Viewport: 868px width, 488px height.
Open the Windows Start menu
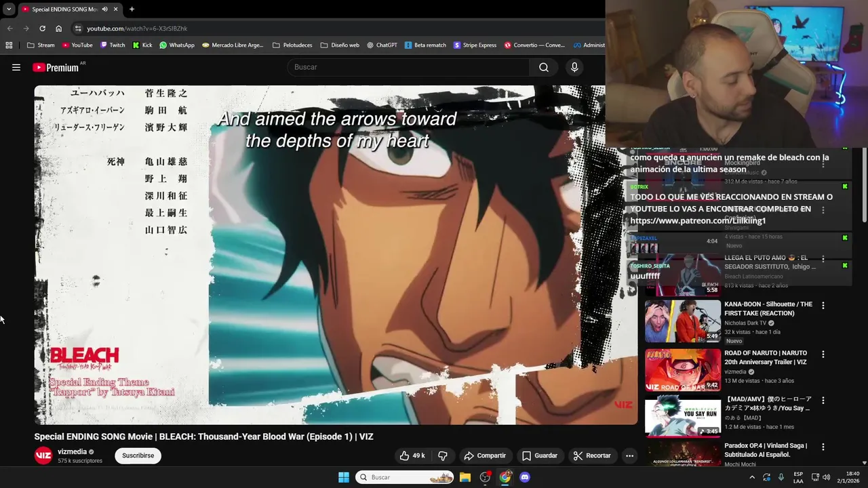click(344, 477)
